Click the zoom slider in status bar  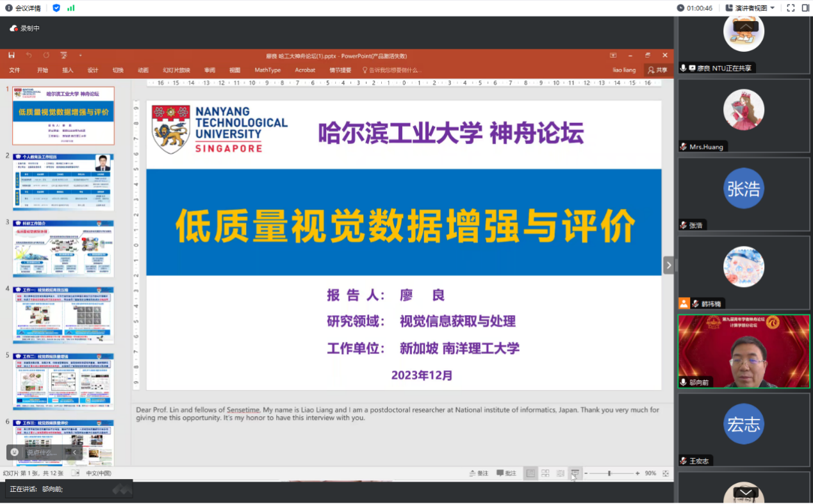(x=610, y=473)
